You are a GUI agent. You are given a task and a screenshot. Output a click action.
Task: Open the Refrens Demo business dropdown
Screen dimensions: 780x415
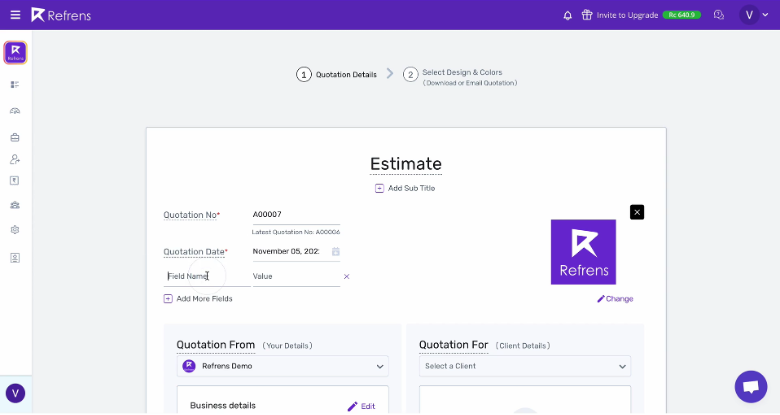283,366
